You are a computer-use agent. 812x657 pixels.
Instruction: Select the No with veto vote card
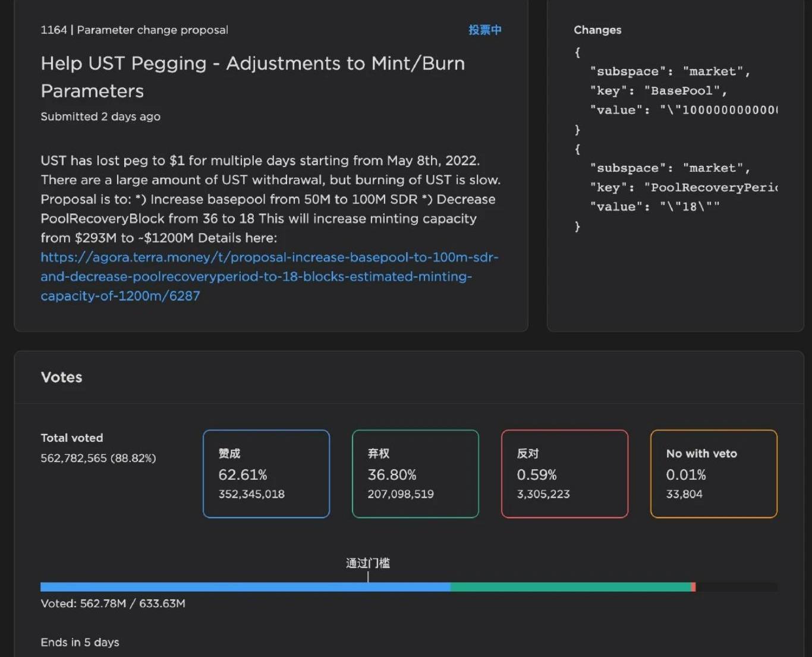(x=714, y=474)
